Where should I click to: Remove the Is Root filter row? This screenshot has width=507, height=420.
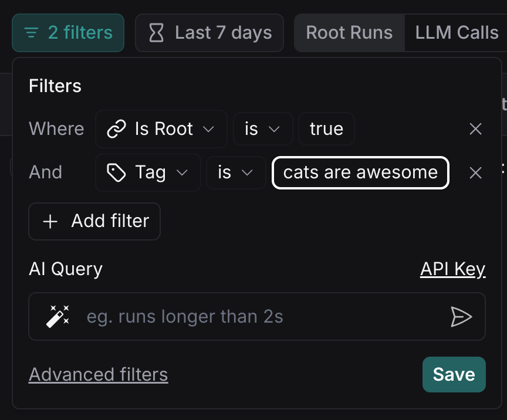[x=475, y=129]
